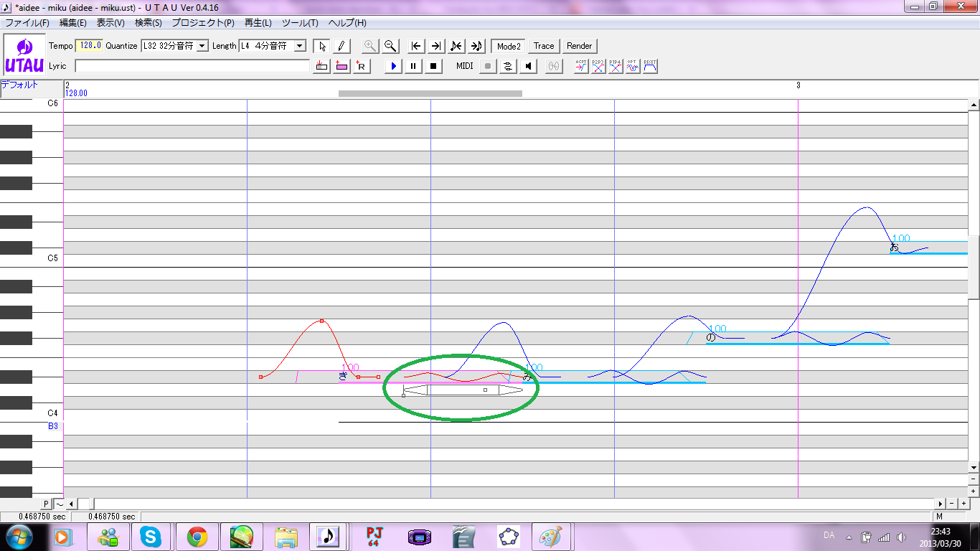This screenshot has width=980, height=551.
Task: Start playback with the blue play button
Action: click(x=393, y=66)
